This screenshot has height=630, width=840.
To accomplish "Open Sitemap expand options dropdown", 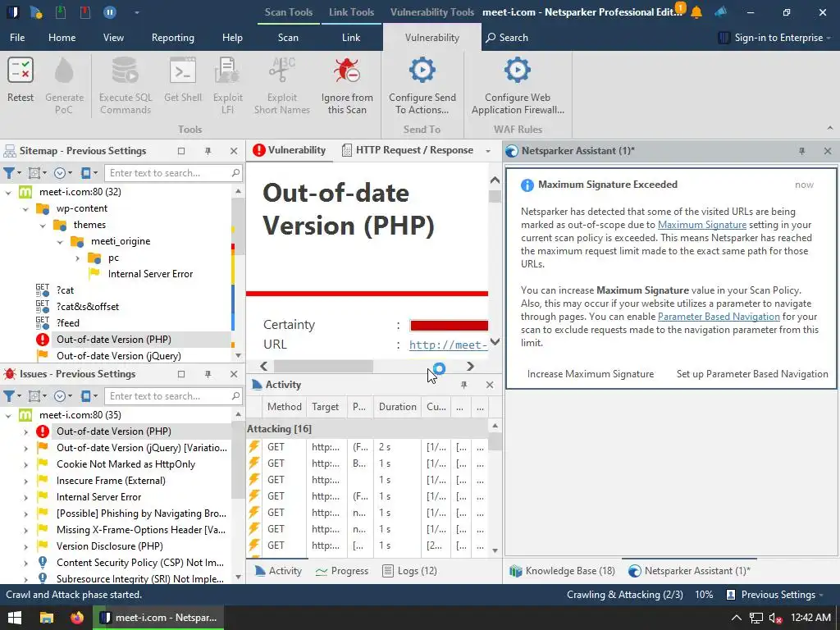I will [x=63, y=173].
